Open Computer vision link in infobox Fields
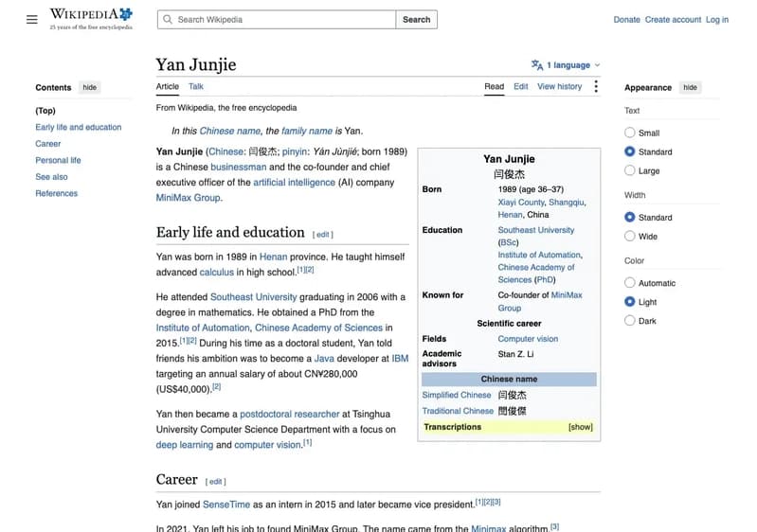The width and height of the screenshot is (757, 532). pos(528,339)
